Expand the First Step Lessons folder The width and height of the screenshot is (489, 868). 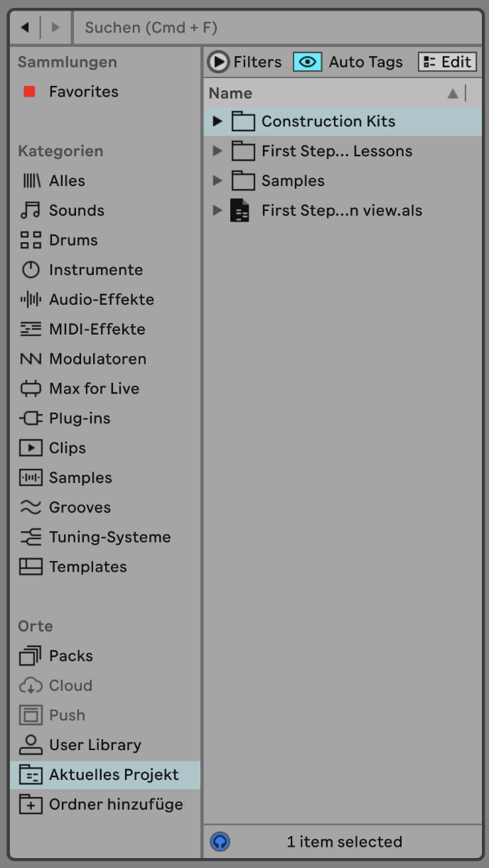point(217,151)
